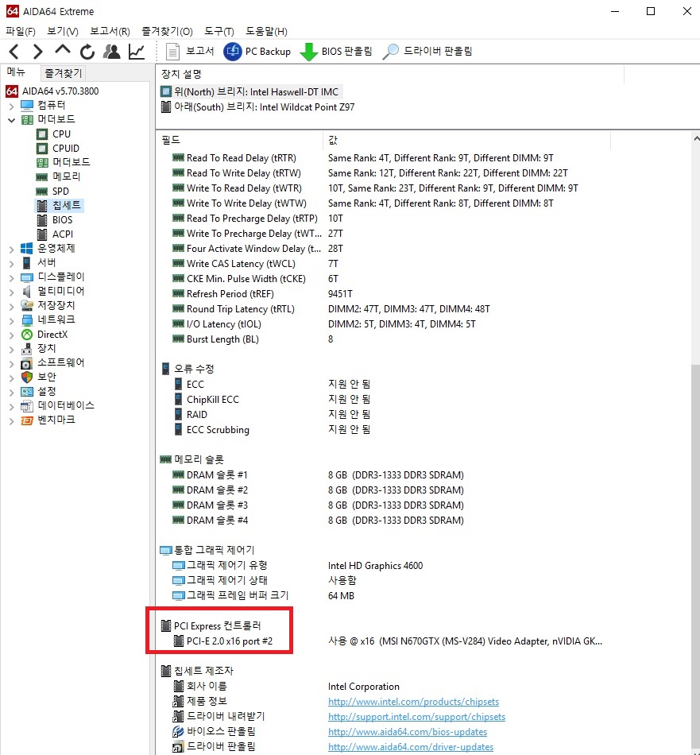Switch to the 즐겨찾기 tab
Viewport: 700px width, 755px height.
tap(63, 73)
